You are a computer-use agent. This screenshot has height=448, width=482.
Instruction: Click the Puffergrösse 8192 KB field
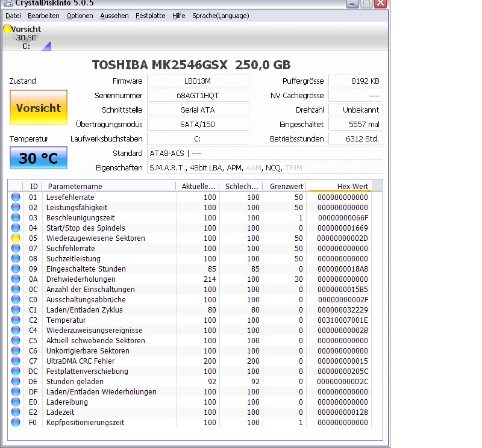tap(355, 81)
